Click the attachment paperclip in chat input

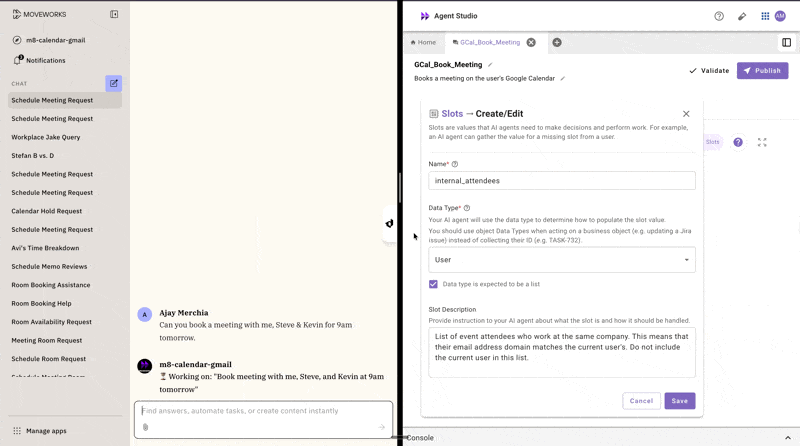tap(145, 427)
